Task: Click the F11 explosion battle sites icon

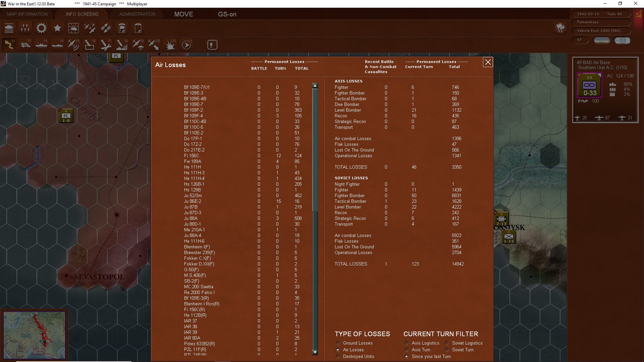Action: pyautogui.click(x=170, y=45)
